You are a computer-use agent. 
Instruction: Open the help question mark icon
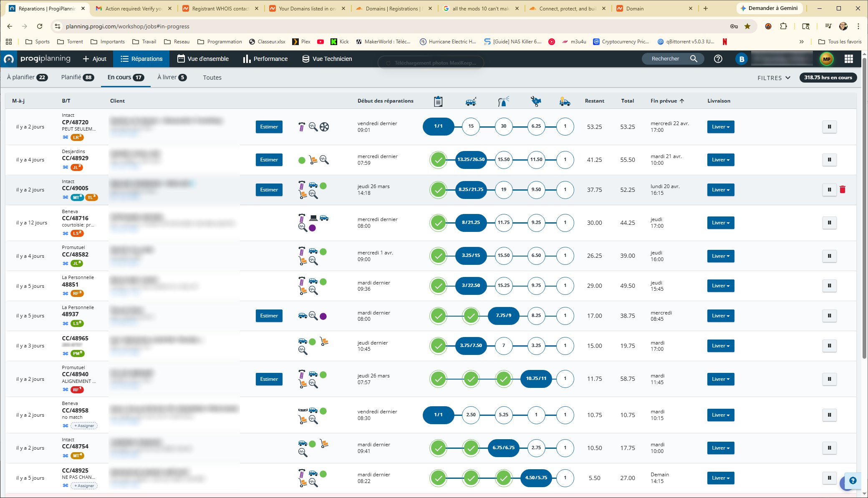[718, 59]
